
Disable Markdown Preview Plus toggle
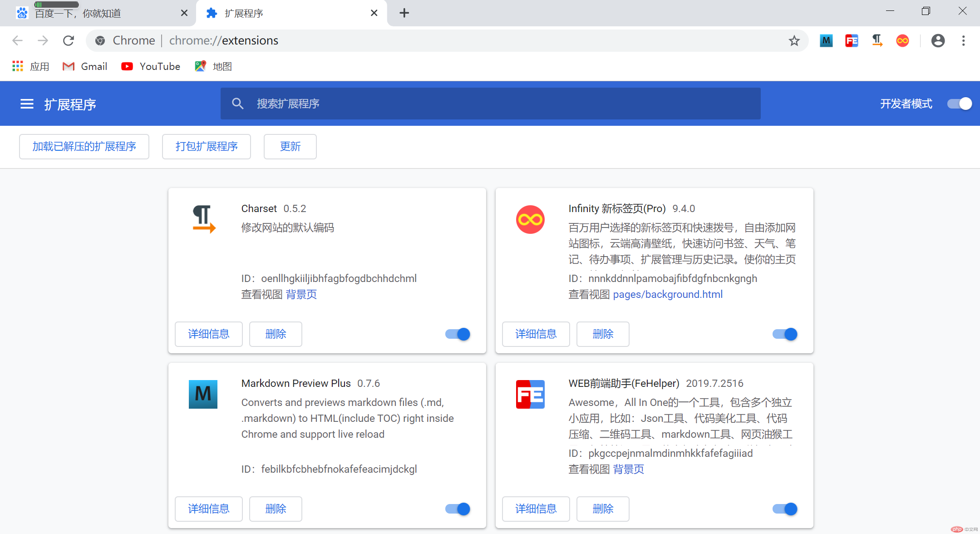coord(458,509)
